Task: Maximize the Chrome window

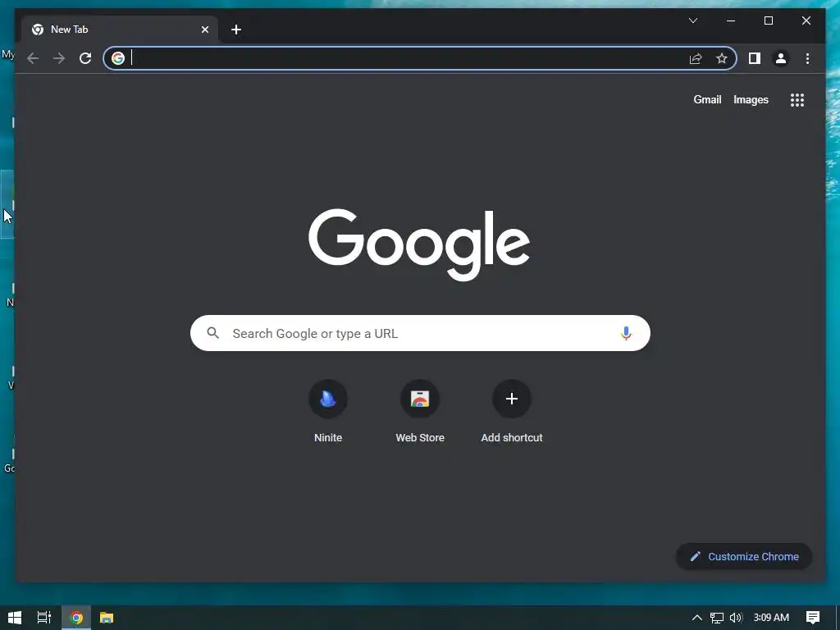Action: tap(768, 21)
